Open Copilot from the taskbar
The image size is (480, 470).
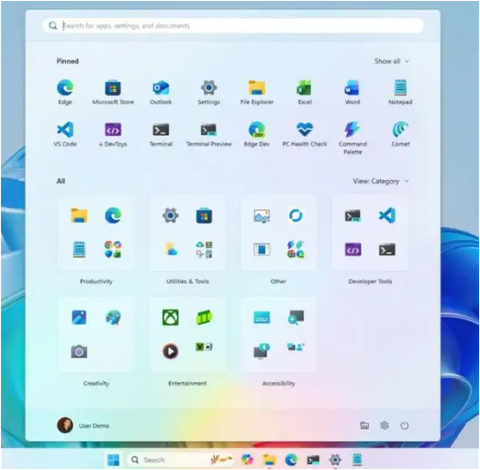247,460
